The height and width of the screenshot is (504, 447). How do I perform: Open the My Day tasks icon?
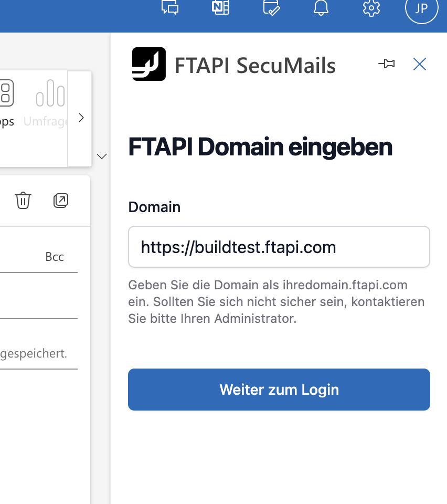(271, 8)
